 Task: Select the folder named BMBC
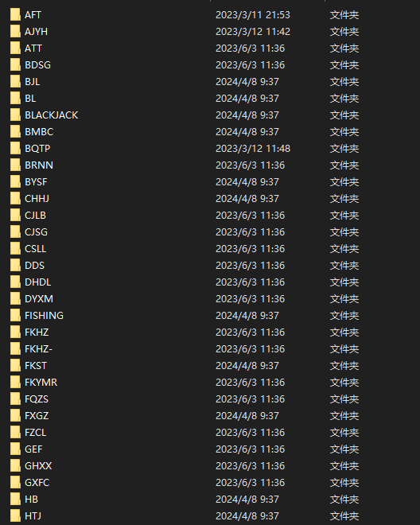click(x=39, y=132)
